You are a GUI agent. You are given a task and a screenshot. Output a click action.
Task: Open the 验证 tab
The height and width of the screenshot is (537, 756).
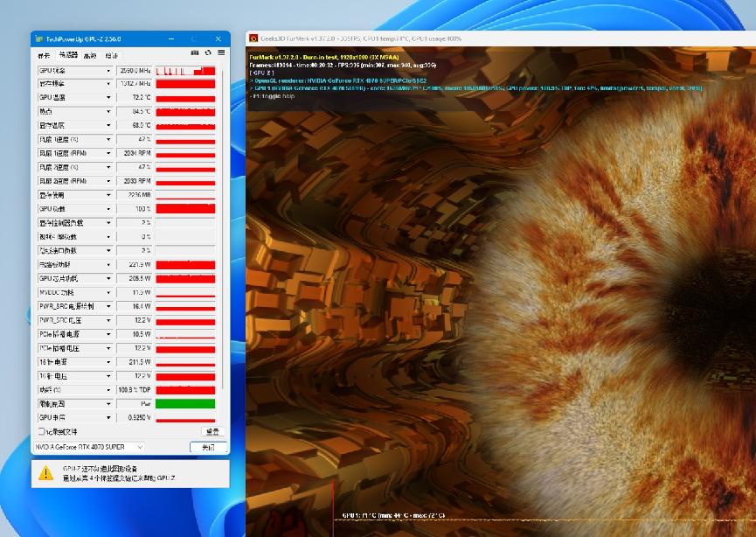[112, 55]
